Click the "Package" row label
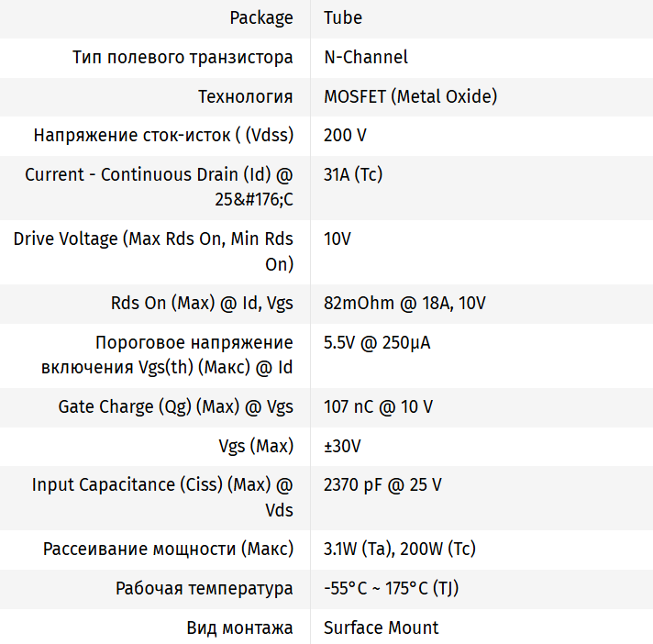The height and width of the screenshot is (644, 653). 261,18
